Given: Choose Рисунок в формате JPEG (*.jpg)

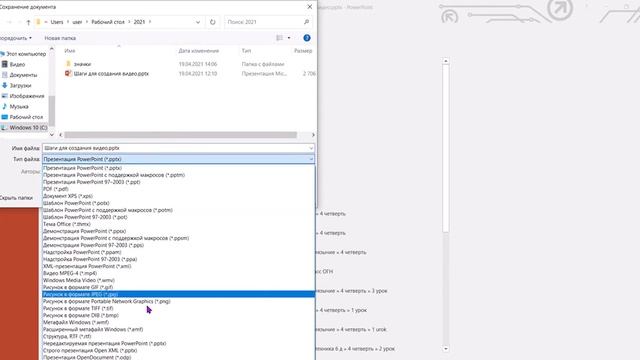Looking at the screenshot, I should 178,294.
